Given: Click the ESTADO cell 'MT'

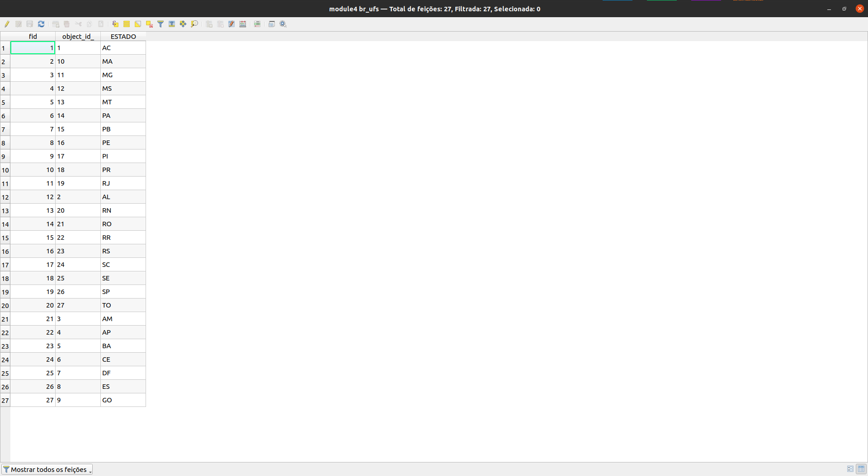Looking at the screenshot, I should pos(123,102).
